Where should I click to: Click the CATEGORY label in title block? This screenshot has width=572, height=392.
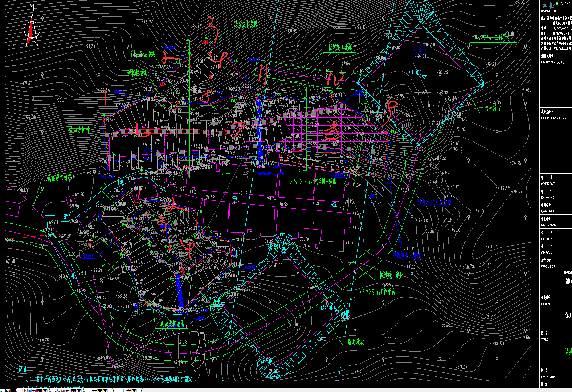[x=549, y=376]
